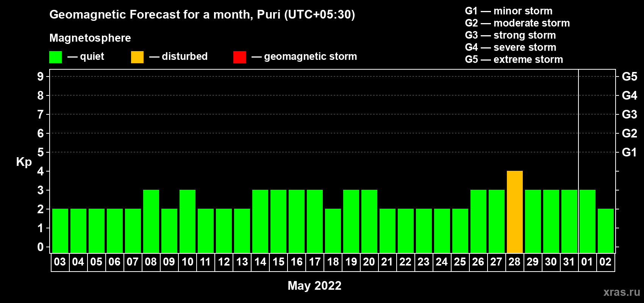Click the bar above date 26
644x303 pixels.
(478, 221)
